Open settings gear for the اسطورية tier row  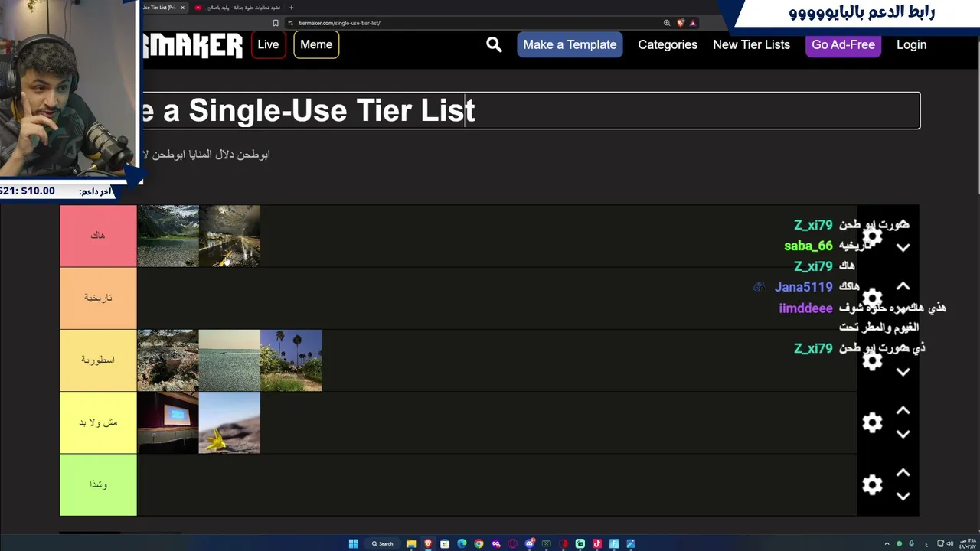coord(872,360)
